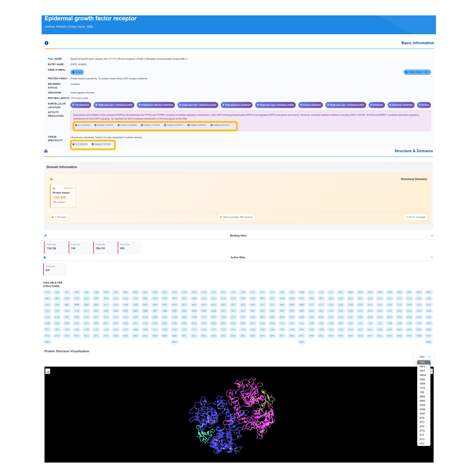Select 2GS6 in the structure list
This screenshot has width=474, height=476.
click(x=422, y=409)
